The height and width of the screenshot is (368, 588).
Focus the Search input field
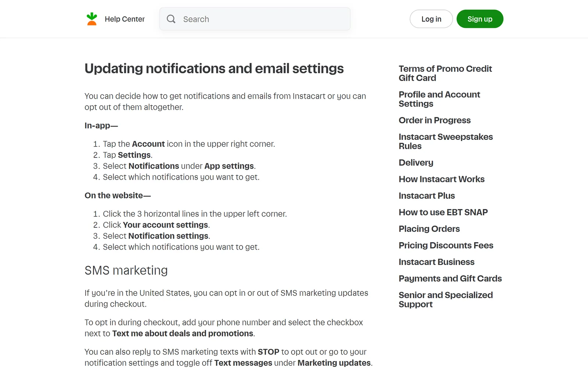(255, 19)
